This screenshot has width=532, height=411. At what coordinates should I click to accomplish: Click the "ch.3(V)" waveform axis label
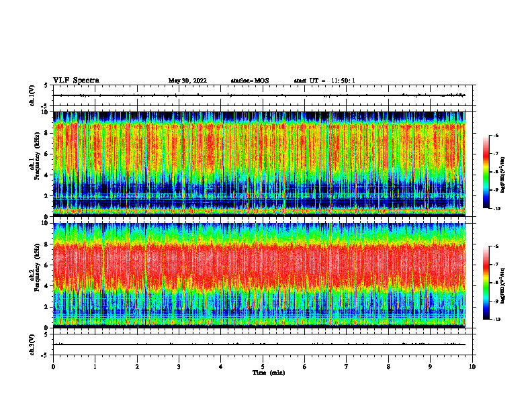32,345
